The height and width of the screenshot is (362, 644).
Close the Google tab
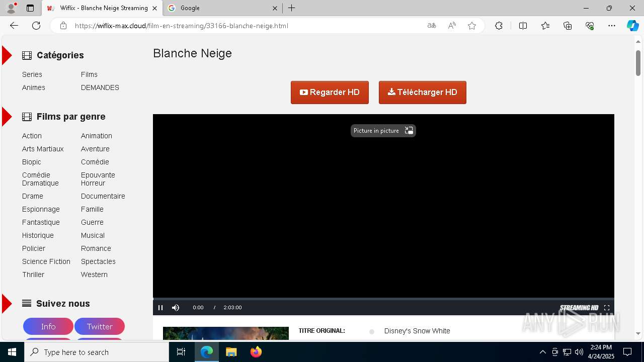click(275, 8)
